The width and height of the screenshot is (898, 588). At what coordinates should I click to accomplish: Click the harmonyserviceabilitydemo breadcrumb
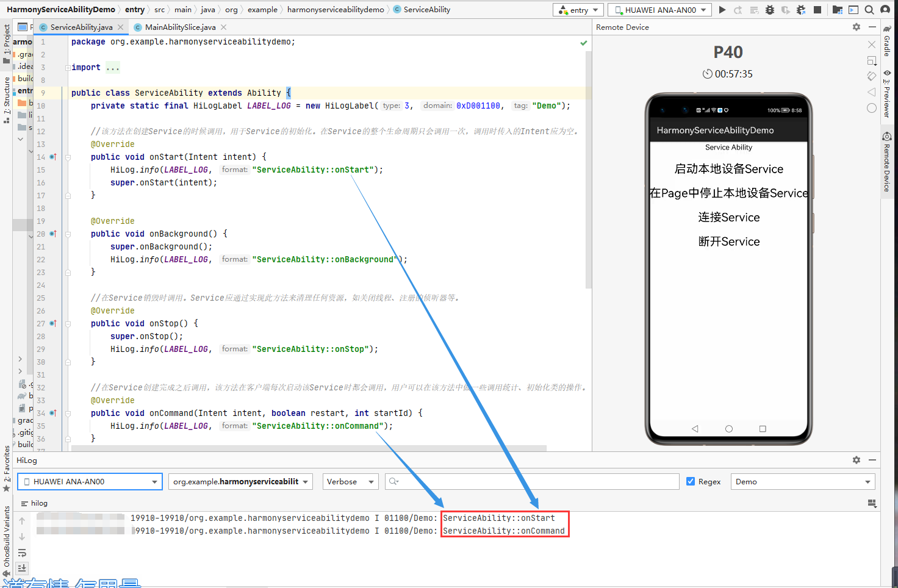pos(336,10)
